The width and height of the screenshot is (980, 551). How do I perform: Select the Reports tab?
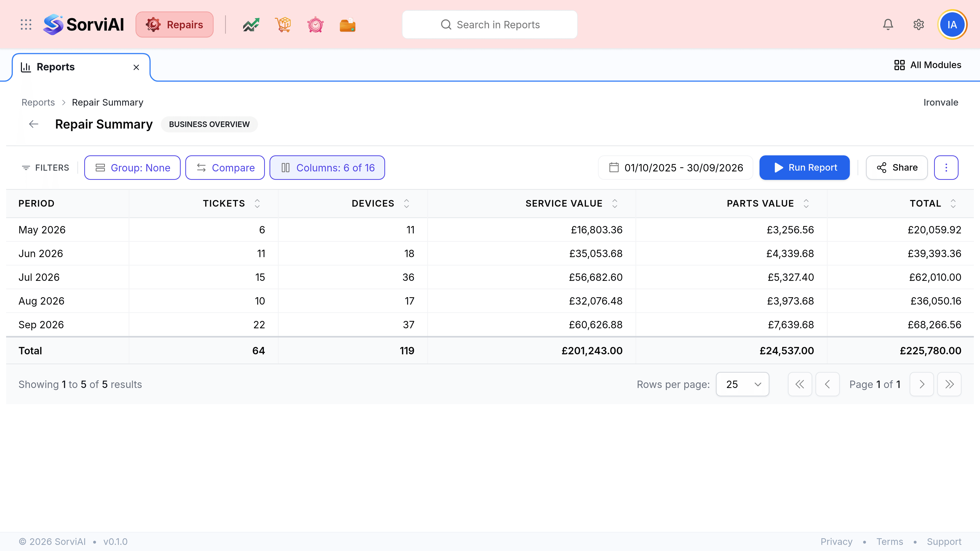pyautogui.click(x=81, y=67)
